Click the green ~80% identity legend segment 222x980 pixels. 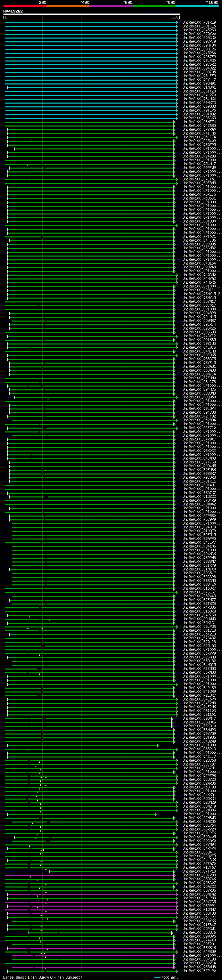(x=154, y=6)
